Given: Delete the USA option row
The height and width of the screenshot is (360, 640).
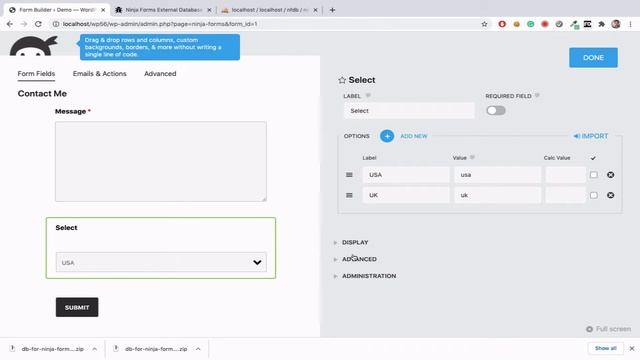Looking at the screenshot, I should pos(610,175).
